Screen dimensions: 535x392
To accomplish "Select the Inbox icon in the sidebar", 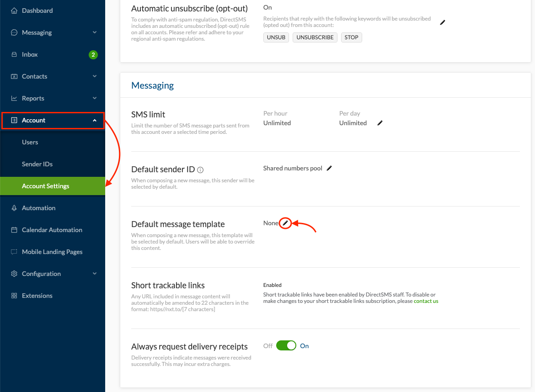I will coord(14,54).
